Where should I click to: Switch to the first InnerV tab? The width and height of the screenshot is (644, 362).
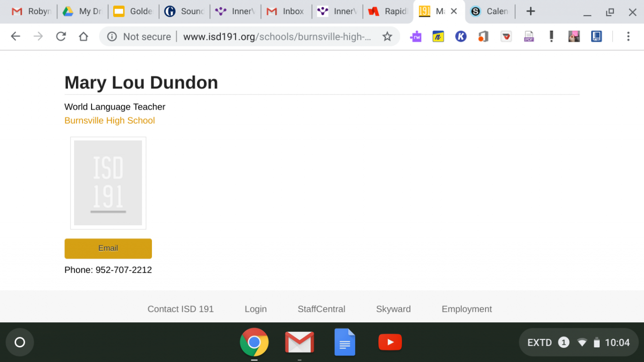click(235, 11)
